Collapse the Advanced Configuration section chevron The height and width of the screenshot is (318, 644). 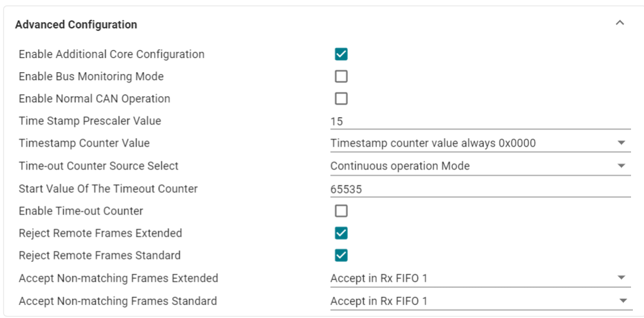point(620,23)
